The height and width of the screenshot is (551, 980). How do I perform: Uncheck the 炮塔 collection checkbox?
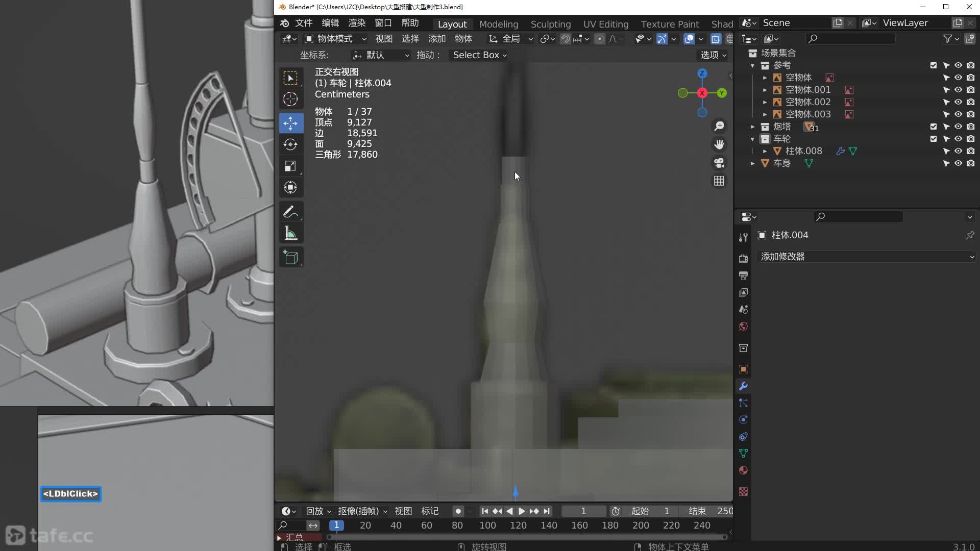tap(934, 127)
